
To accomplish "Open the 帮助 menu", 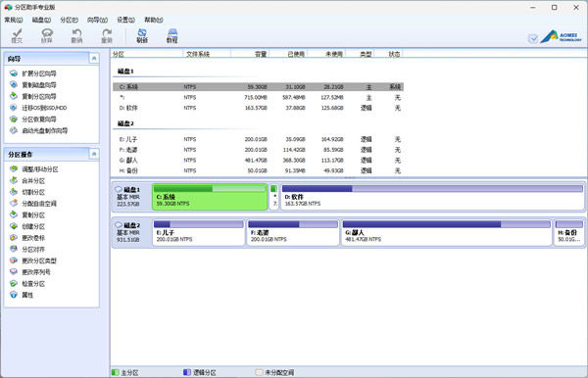I will coord(154,20).
